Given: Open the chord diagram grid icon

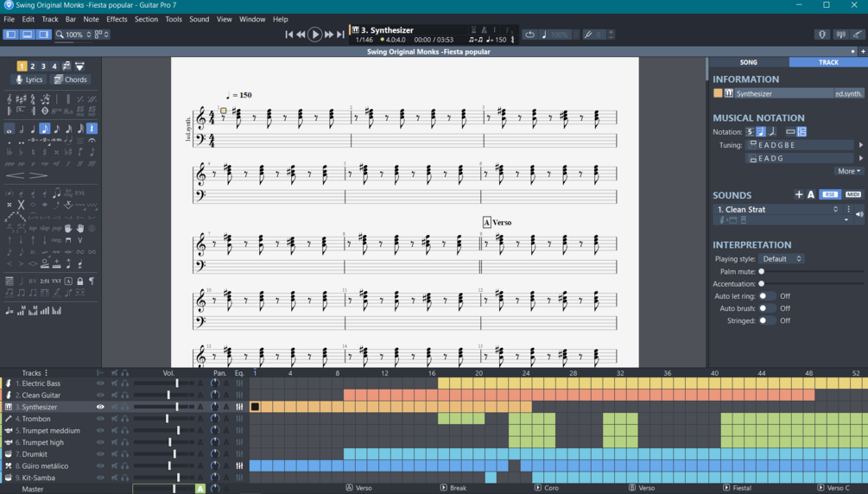Looking at the screenshot, I should point(10,282).
